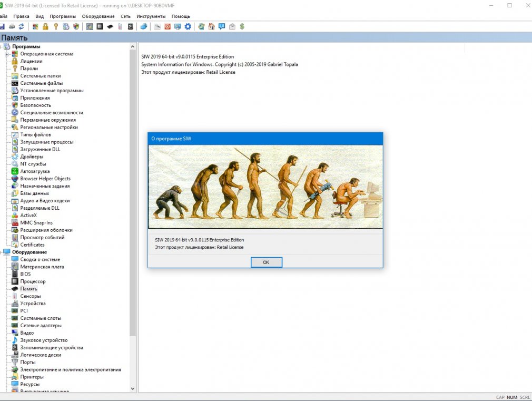
Task: Open Certificates in the tree
Action: 32,245
